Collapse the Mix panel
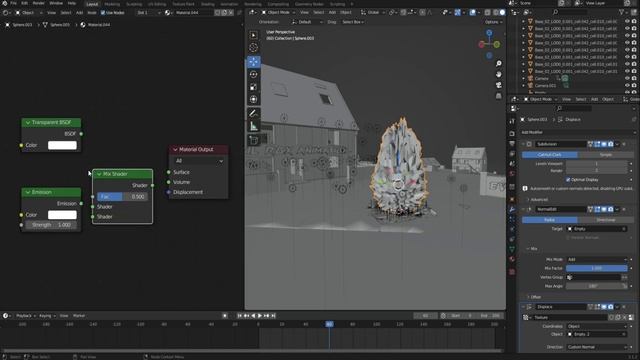The image size is (640, 360). click(531, 249)
